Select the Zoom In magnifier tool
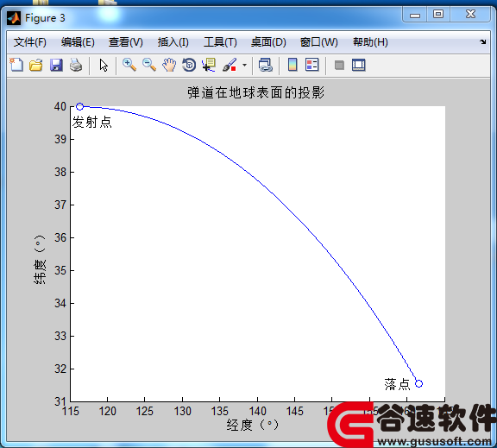Viewport: 497px width, 448px height. click(129, 65)
